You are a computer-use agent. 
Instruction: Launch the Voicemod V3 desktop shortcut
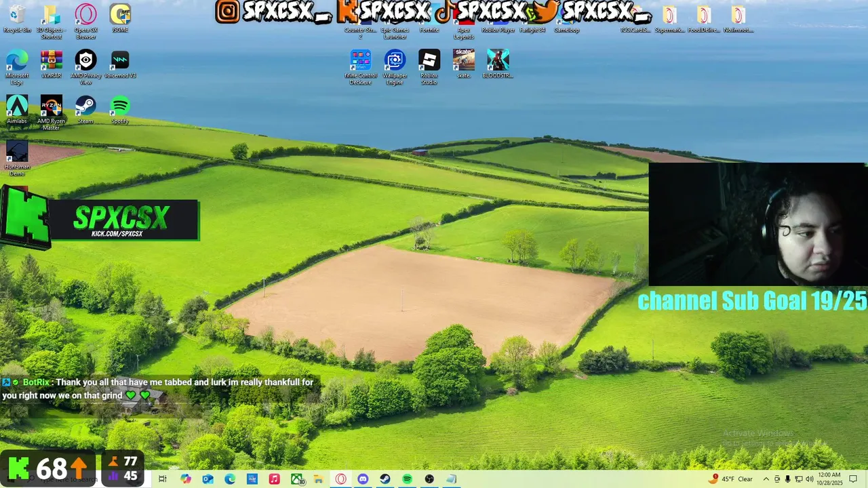[x=120, y=64]
